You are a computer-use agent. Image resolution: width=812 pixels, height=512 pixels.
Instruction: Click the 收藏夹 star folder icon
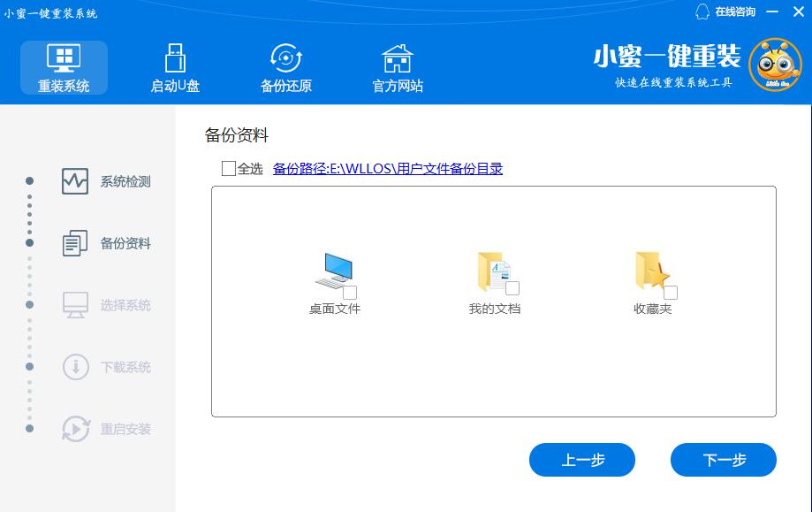tap(651, 271)
